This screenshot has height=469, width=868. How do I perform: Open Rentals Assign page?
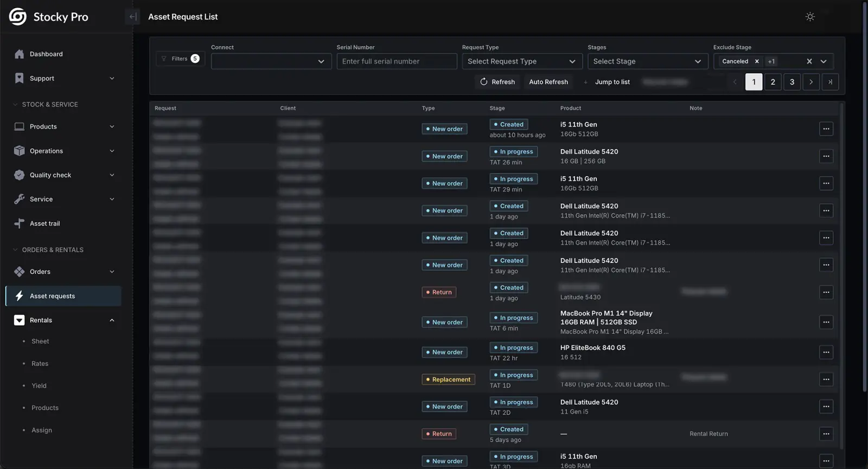pyautogui.click(x=42, y=431)
